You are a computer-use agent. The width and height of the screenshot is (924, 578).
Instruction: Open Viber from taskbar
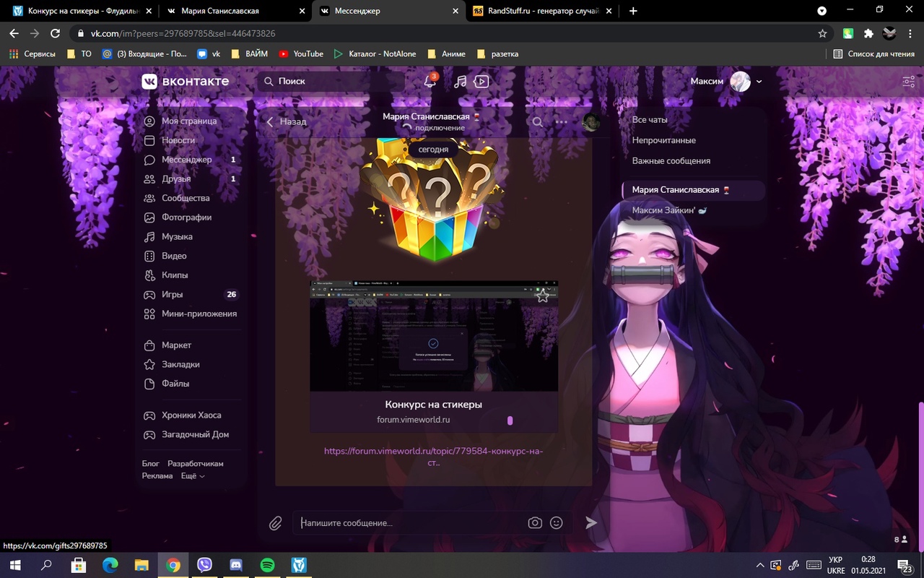(x=204, y=565)
